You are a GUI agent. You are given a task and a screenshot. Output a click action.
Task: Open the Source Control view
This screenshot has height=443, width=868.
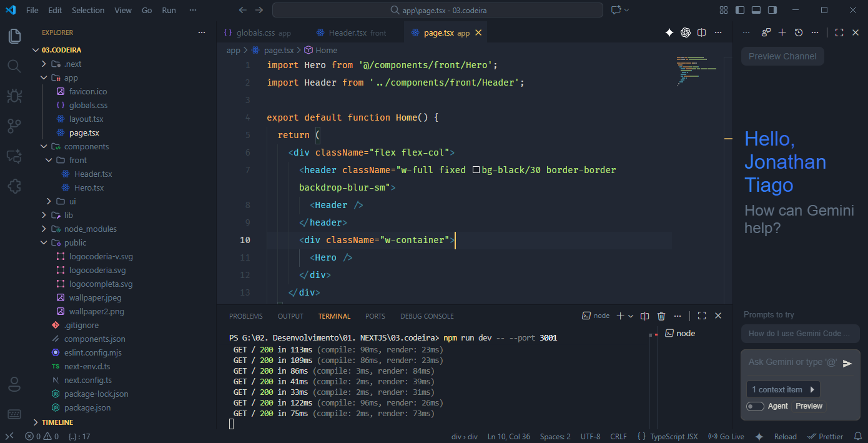14,126
